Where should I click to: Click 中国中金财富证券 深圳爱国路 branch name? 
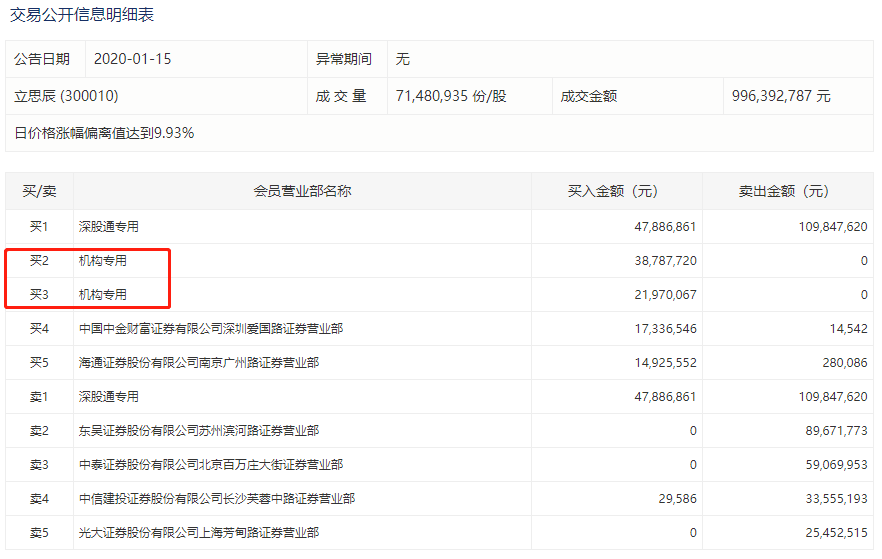[211, 328]
